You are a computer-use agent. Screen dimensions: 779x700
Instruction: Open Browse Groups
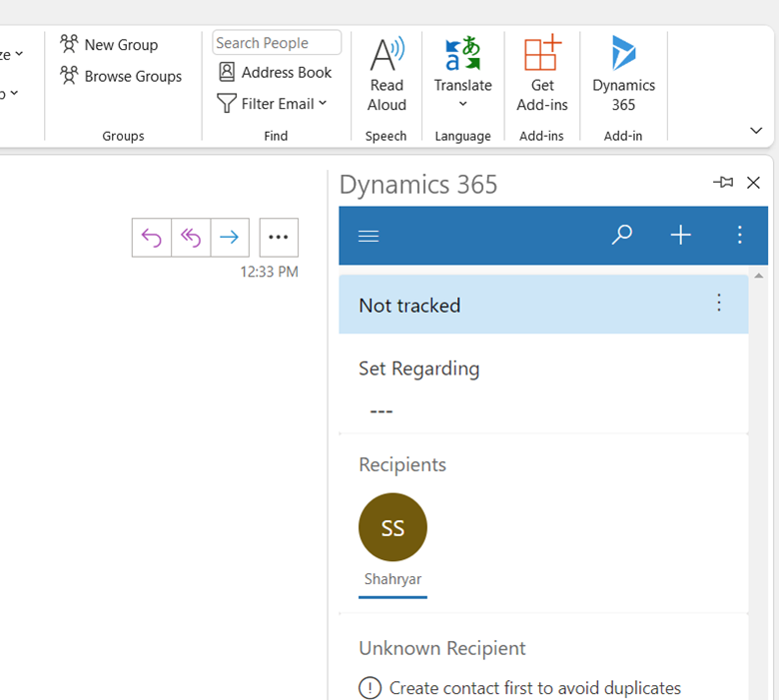click(121, 76)
